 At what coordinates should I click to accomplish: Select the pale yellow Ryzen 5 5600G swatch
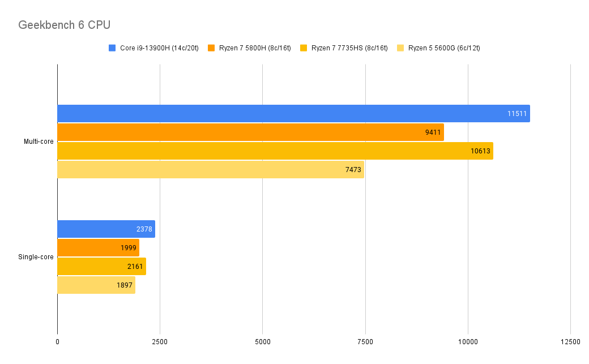400,48
